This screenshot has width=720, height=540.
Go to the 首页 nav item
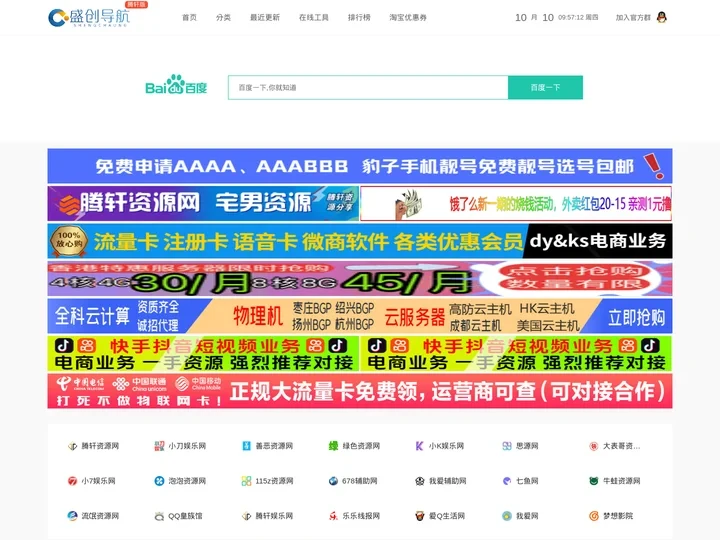click(x=189, y=17)
